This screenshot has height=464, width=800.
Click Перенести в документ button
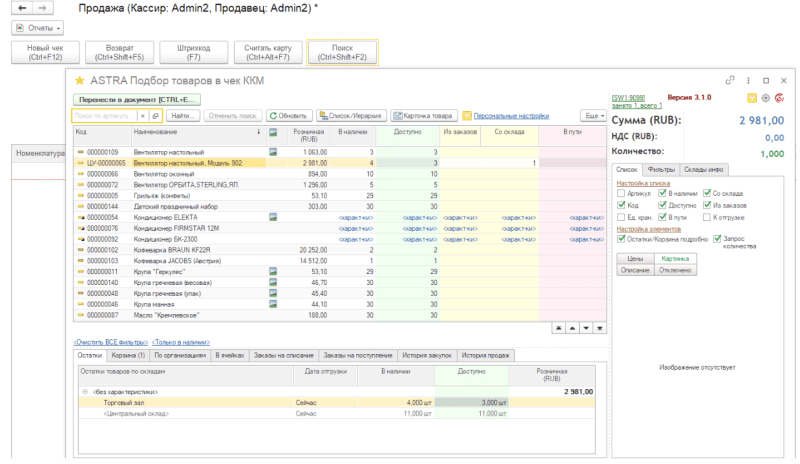pyautogui.click(x=137, y=99)
